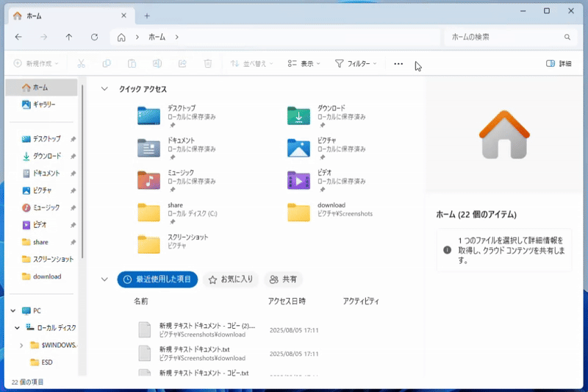Click the ミュージック Quick Access folder icon
This screenshot has height=392, width=588.
click(149, 180)
